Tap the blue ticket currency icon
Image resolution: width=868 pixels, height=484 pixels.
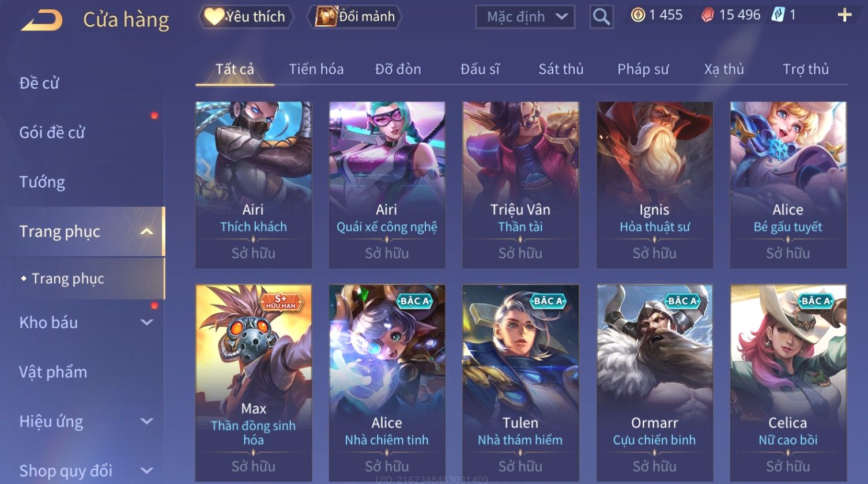[x=778, y=15]
